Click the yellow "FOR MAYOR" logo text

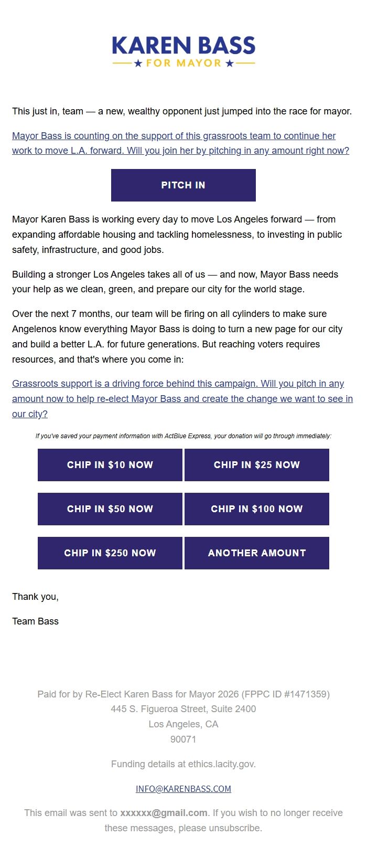(183, 63)
